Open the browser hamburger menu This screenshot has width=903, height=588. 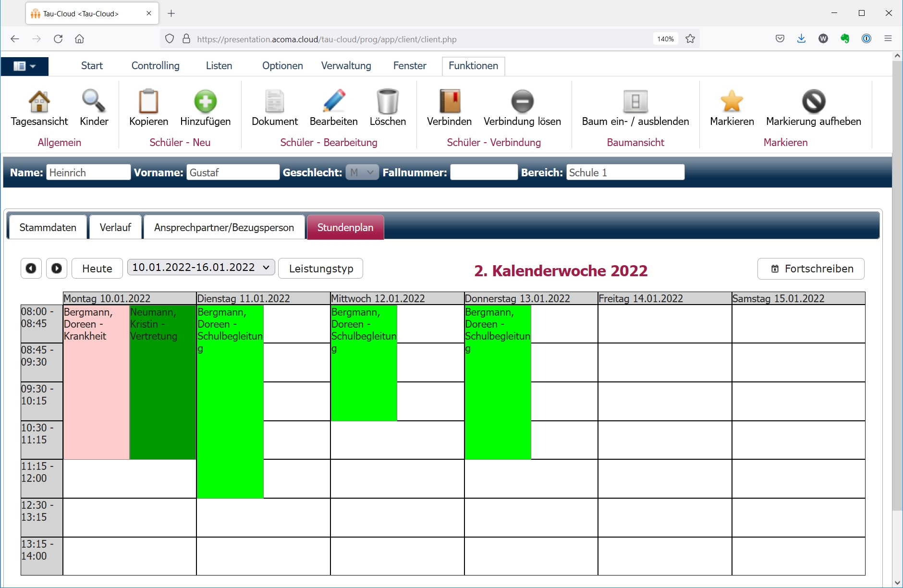point(888,39)
